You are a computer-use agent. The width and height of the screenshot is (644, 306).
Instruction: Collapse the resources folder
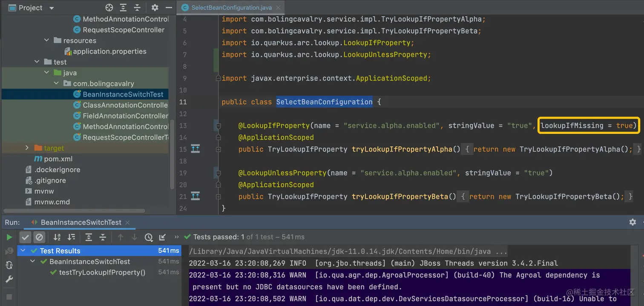(47, 40)
